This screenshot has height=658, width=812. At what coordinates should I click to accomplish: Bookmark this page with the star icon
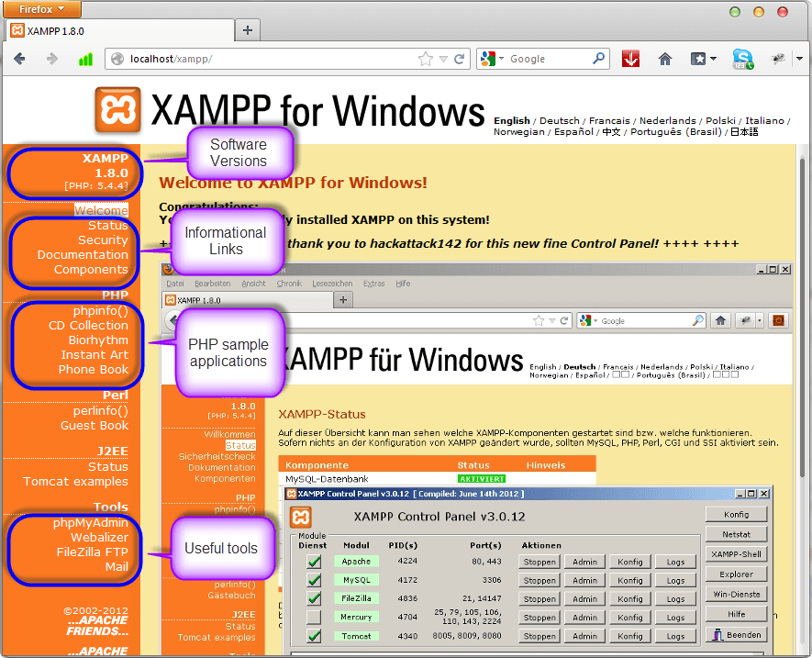(x=425, y=59)
